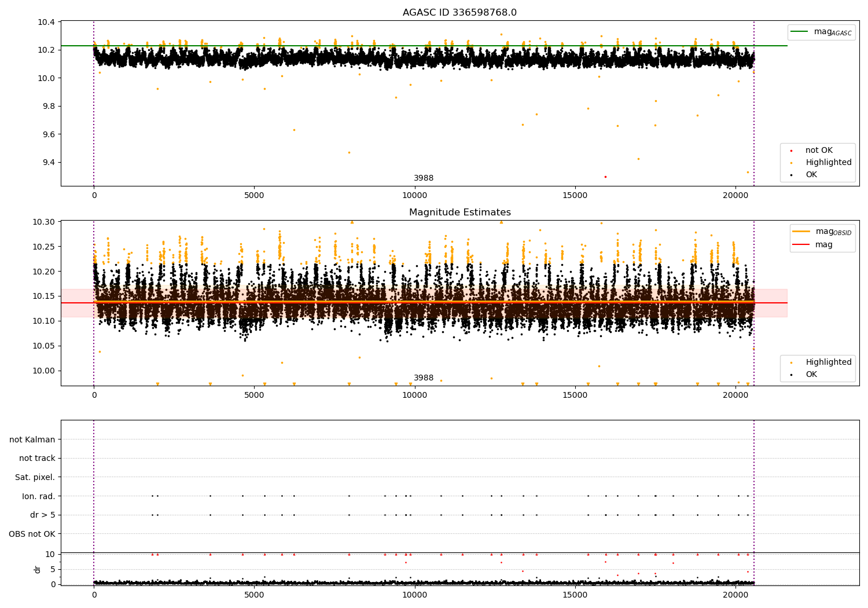
Task: Click the black OK marker in top plot legend
Action: coord(791,175)
